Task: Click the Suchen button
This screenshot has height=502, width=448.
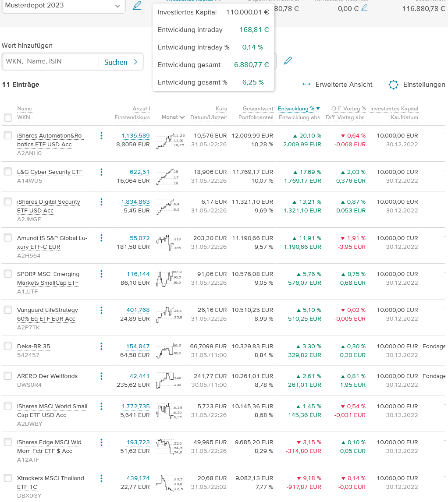Action: click(121, 62)
